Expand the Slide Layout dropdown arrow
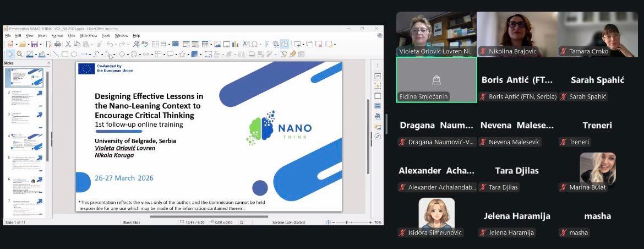 tap(335, 45)
